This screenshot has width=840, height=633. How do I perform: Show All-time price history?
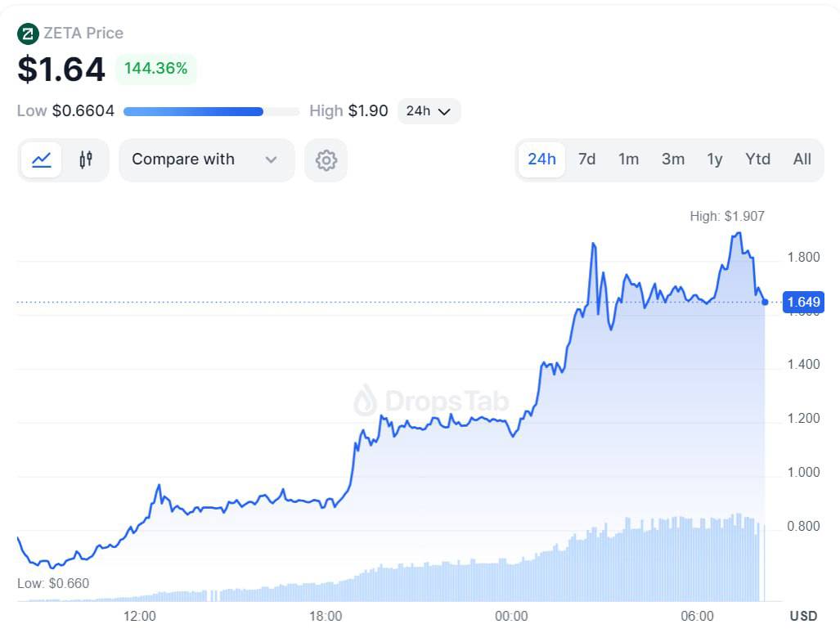coord(802,159)
